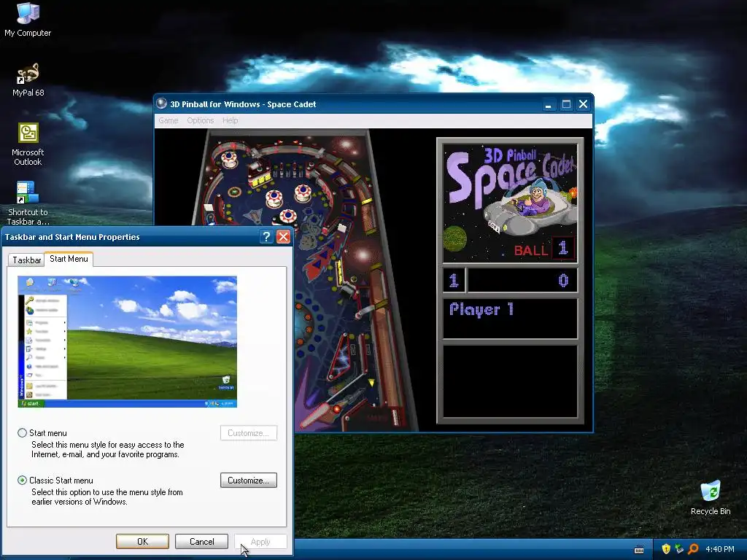Select the MyPal 68 browser shortcut

pos(28,79)
